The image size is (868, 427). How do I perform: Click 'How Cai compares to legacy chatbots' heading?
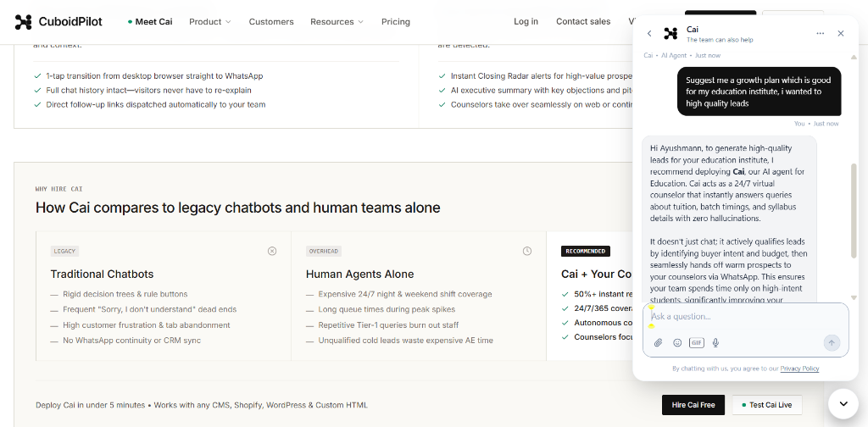238,208
